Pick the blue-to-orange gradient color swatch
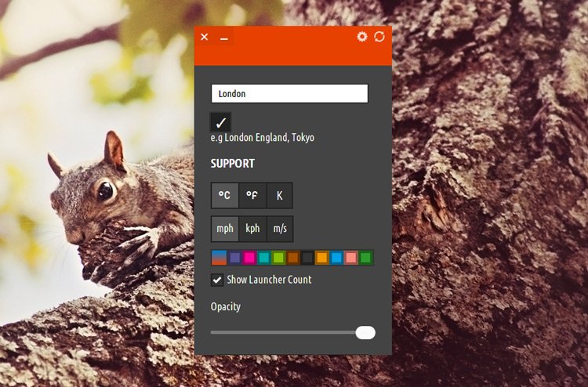588x387 pixels. [x=219, y=258]
